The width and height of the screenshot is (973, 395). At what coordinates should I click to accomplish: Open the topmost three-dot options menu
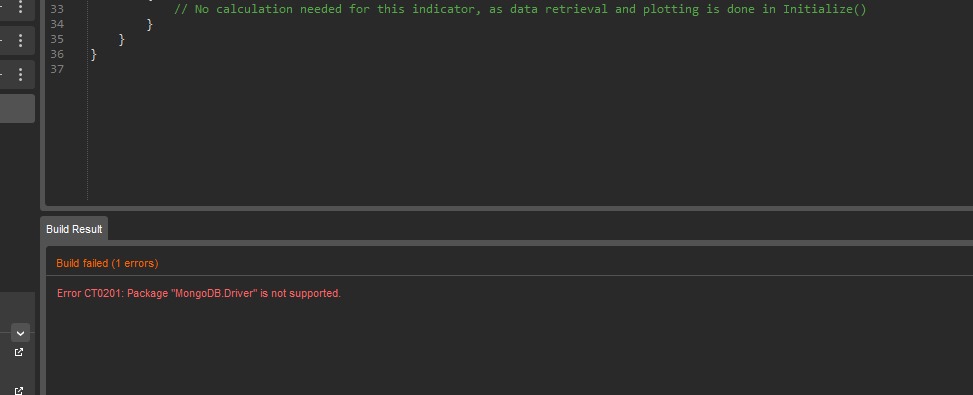(20, 7)
